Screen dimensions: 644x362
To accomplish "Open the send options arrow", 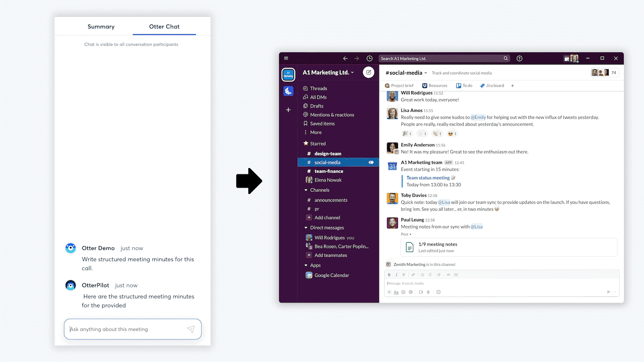I will pyautogui.click(x=615, y=292).
